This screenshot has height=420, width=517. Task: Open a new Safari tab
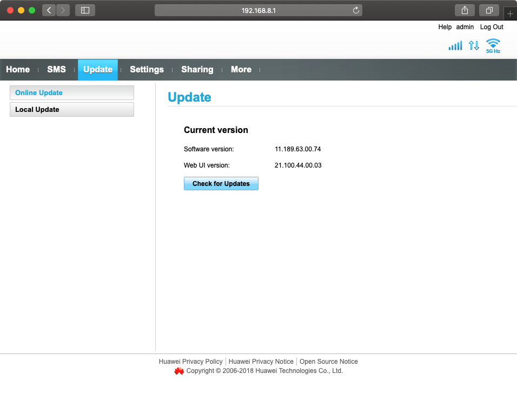[510, 13]
